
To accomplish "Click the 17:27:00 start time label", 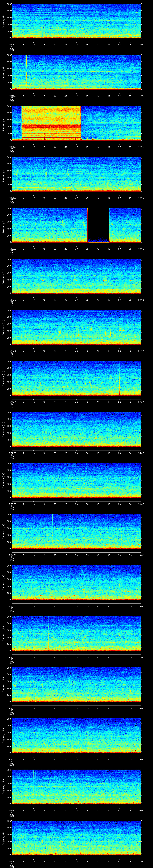I will (12, 708).
